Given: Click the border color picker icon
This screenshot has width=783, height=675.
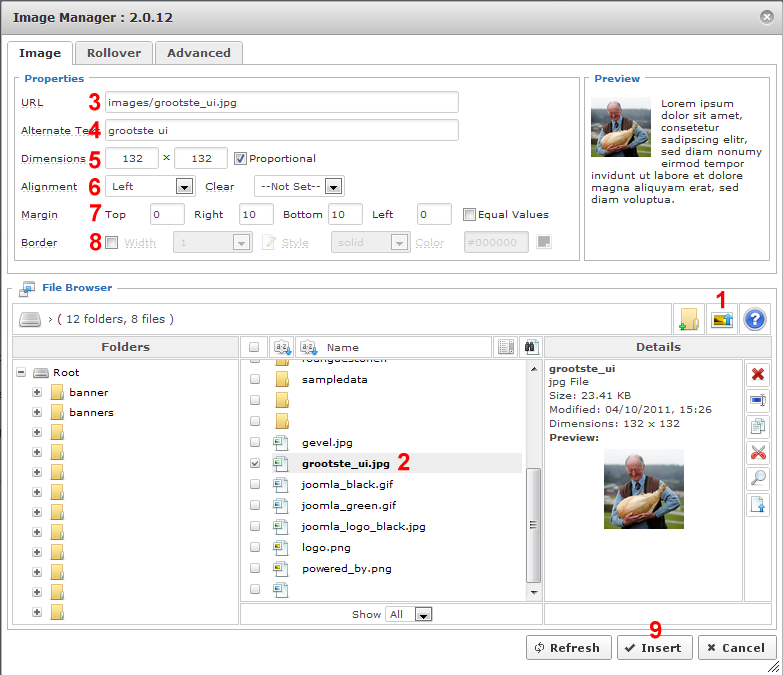Looking at the screenshot, I should [x=544, y=242].
